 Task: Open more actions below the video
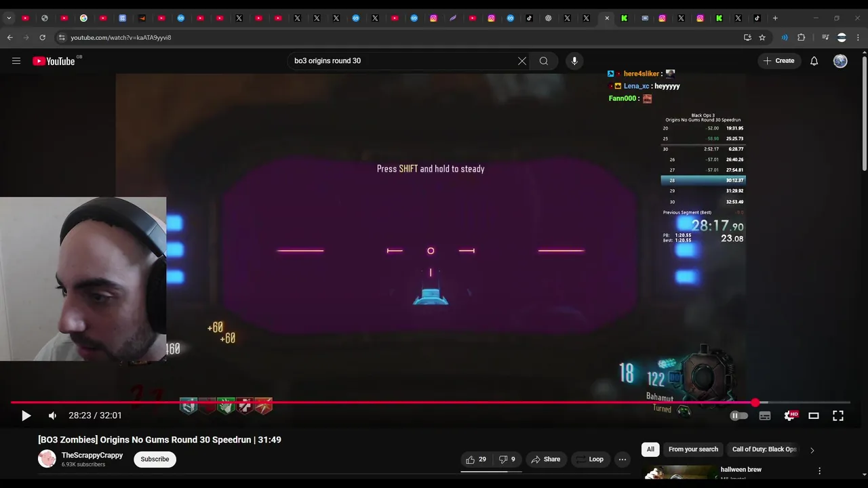click(x=622, y=460)
